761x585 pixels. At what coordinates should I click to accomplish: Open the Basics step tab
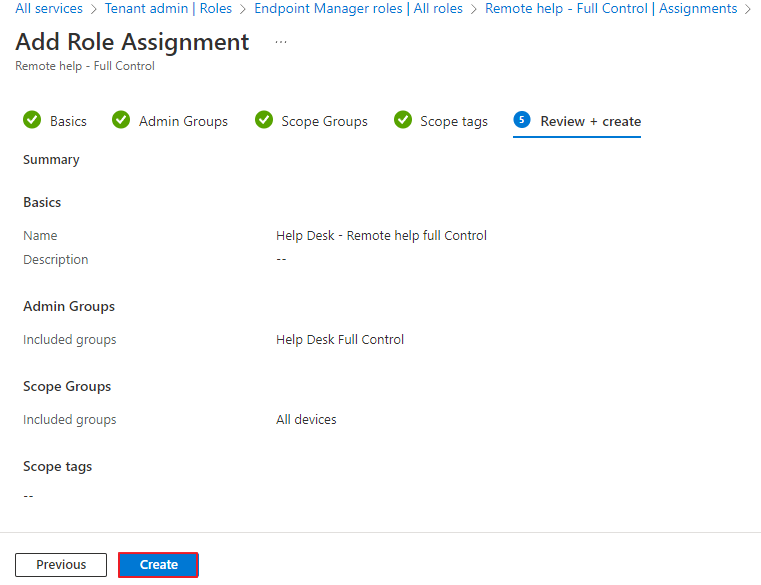click(x=55, y=121)
